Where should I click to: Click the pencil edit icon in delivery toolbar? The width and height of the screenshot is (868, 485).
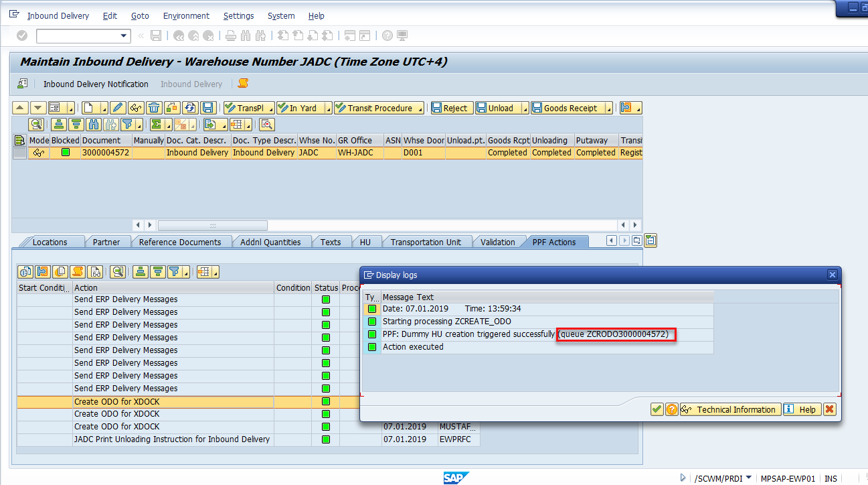click(118, 108)
